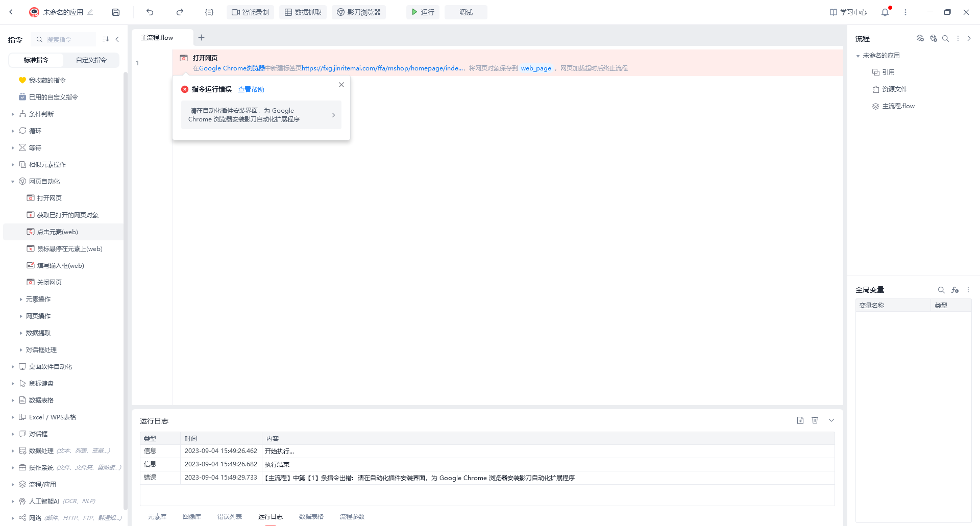Viewport: 980px width, 526px height.
Task: Collapse the run log panel chevron
Action: [x=831, y=420]
